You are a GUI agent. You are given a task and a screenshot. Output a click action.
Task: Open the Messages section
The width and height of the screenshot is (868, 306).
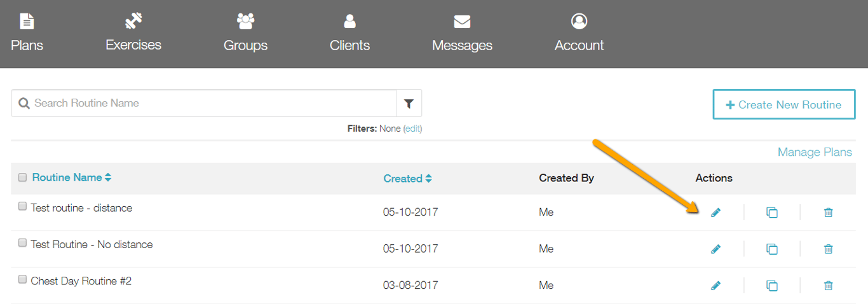click(462, 32)
